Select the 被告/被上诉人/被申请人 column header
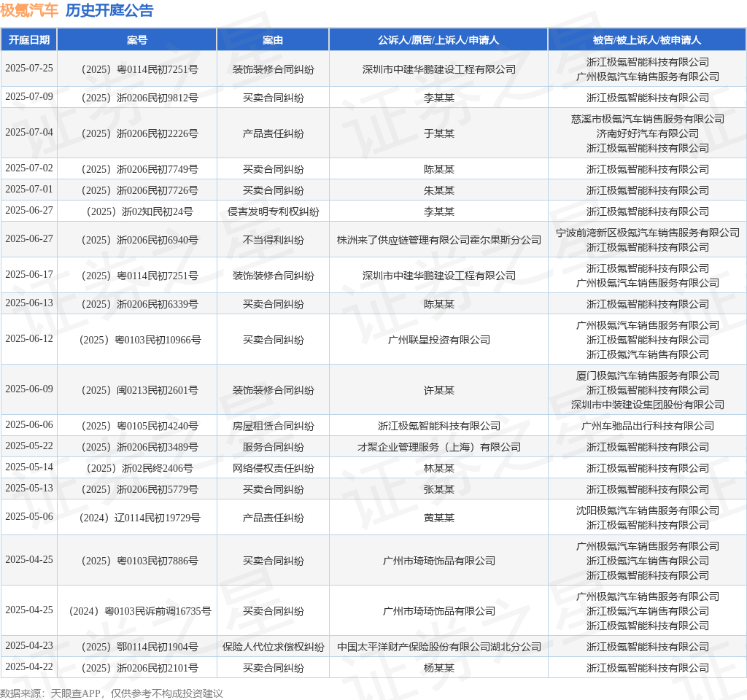This screenshot has width=747, height=700. pyautogui.click(x=647, y=40)
